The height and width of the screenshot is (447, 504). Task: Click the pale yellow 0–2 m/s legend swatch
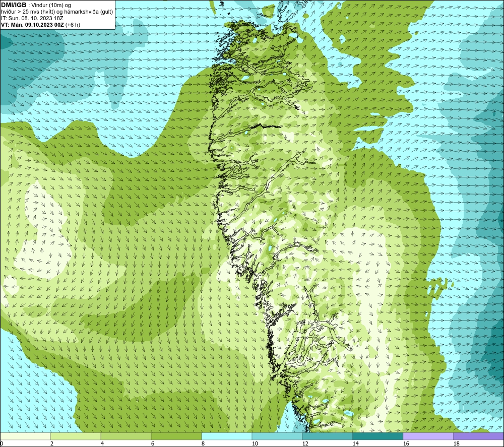25,436
